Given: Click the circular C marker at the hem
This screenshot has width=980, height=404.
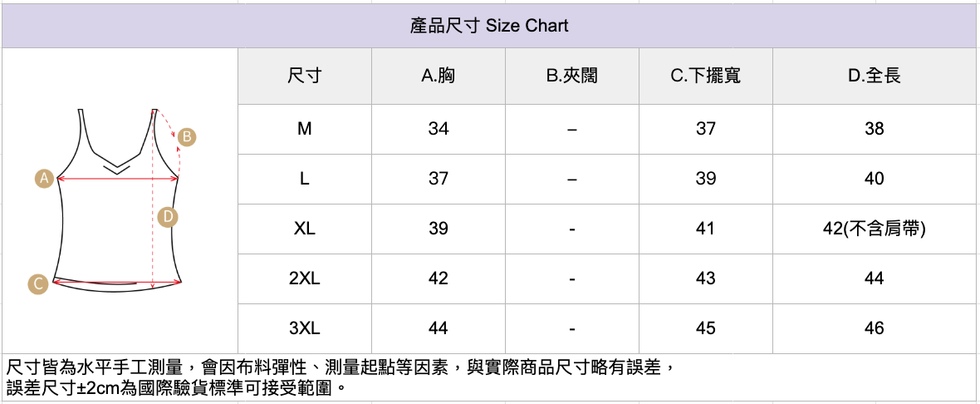Looking at the screenshot, I should click(37, 283).
